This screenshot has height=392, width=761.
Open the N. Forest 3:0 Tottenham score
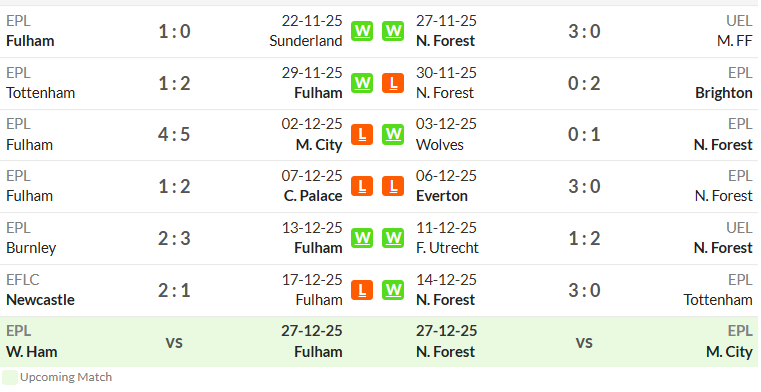tap(584, 290)
